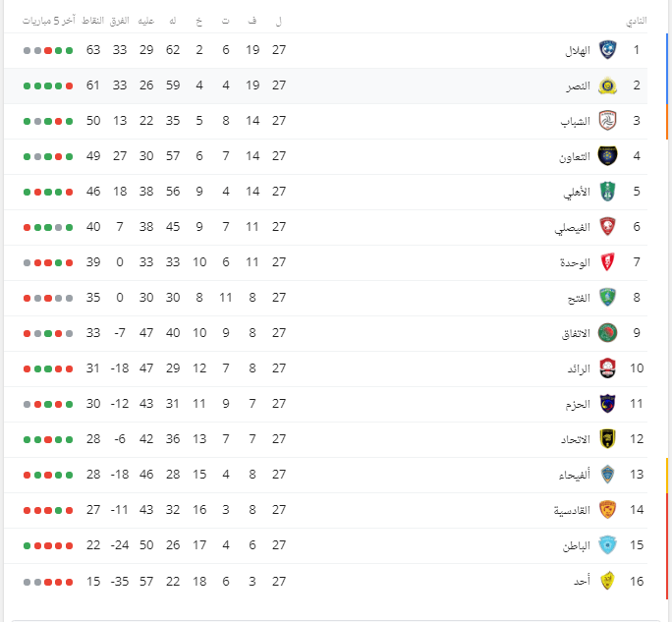The image size is (672, 622).
Task: Select the القادسية team name
Action: click(572, 510)
